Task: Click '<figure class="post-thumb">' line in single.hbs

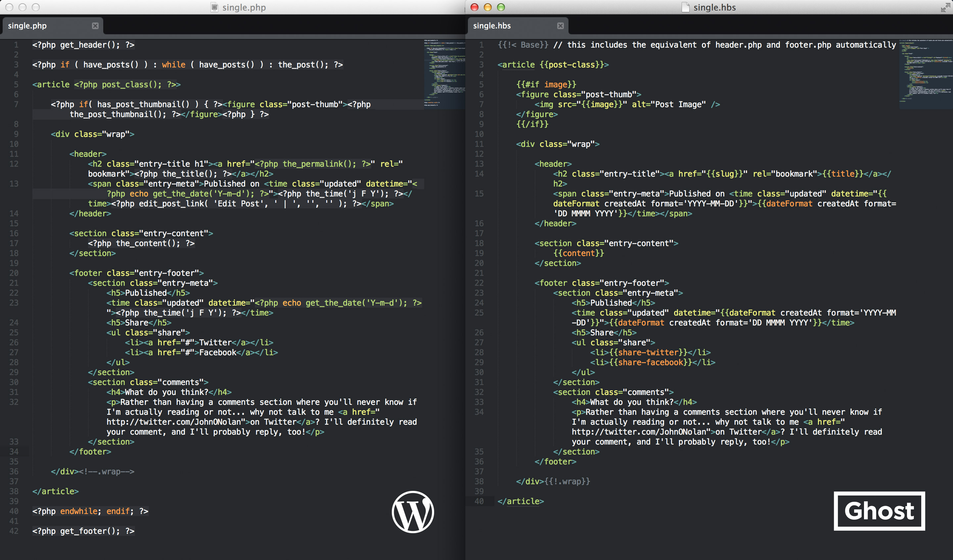Action: 579,94
